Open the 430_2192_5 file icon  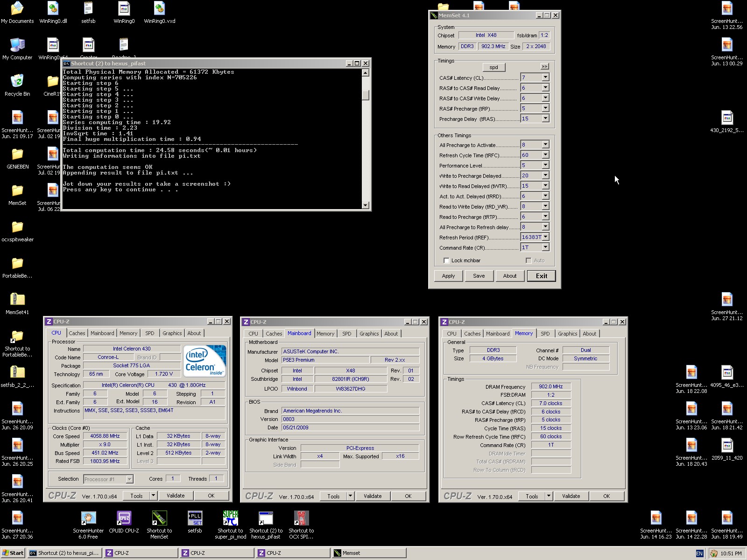tap(727, 122)
